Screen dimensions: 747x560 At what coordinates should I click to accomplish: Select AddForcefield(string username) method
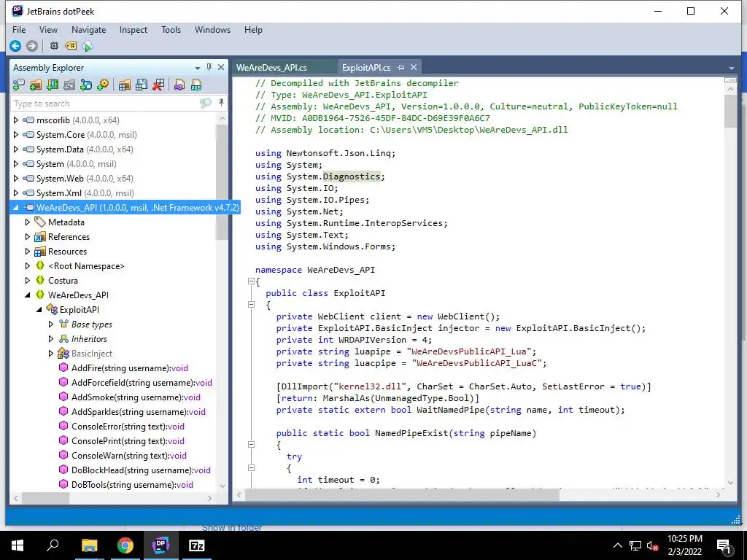[x=142, y=382]
